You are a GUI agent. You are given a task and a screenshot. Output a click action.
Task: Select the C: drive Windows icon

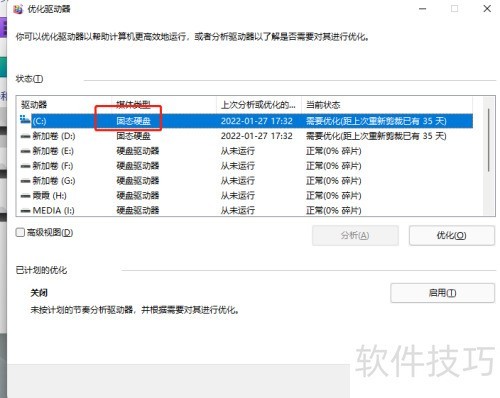[25, 119]
